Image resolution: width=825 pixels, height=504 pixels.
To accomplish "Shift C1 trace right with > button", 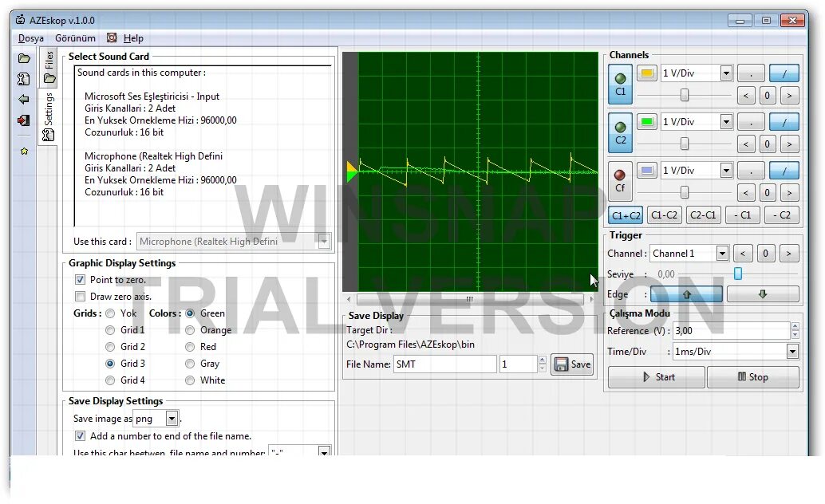I will pos(788,96).
